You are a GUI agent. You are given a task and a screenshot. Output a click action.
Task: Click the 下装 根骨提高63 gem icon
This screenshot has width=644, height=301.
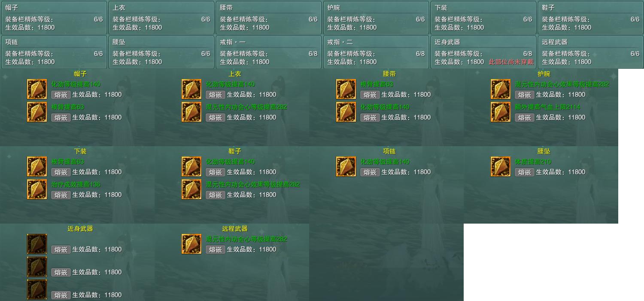[37, 167]
